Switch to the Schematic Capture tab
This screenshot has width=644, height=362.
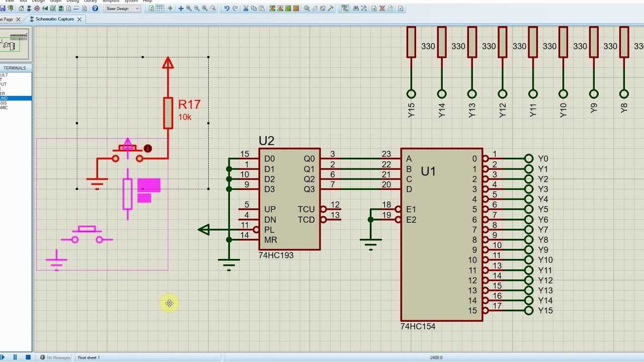(54, 19)
